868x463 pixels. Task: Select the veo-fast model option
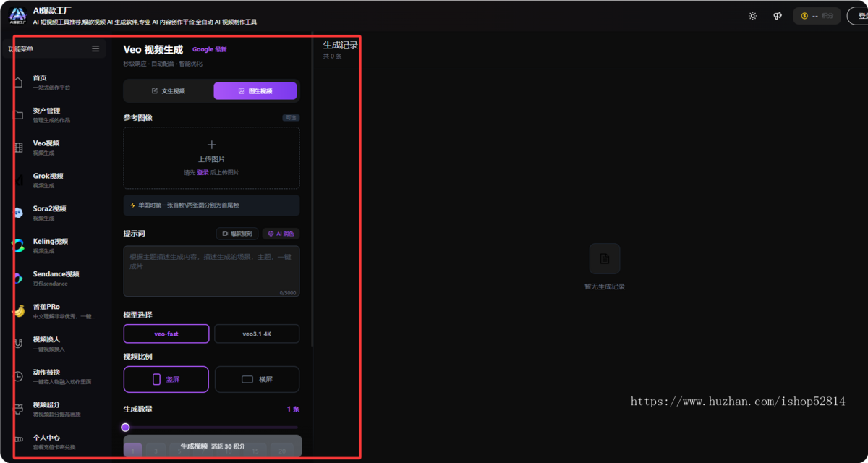coord(166,334)
